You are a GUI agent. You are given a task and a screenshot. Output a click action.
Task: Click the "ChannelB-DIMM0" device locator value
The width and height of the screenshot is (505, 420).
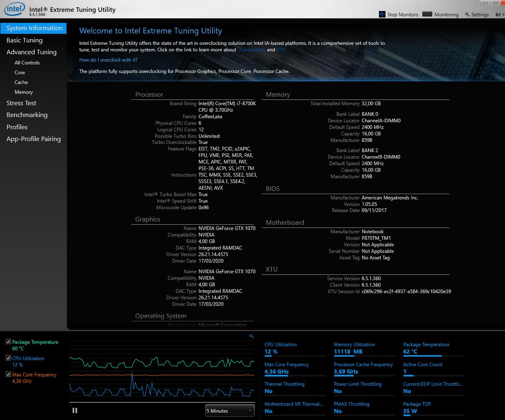(x=381, y=157)
